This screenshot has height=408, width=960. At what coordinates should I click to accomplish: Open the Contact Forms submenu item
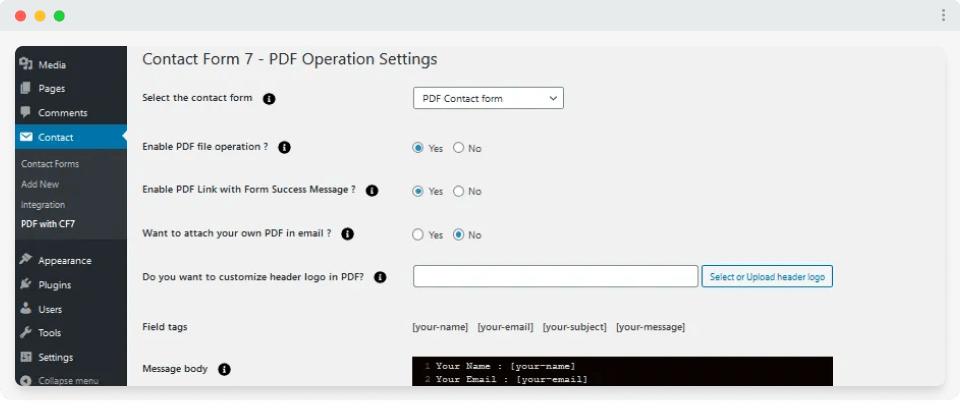point(50,164)
